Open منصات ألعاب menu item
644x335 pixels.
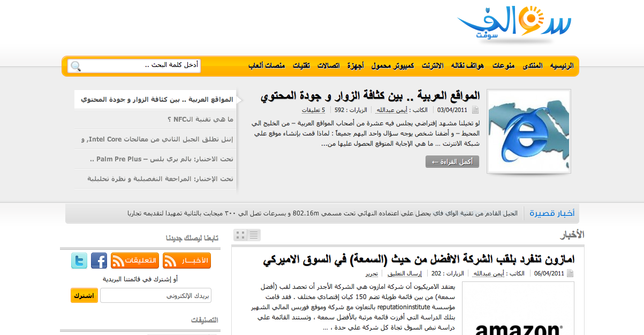[x=267, y=66]
